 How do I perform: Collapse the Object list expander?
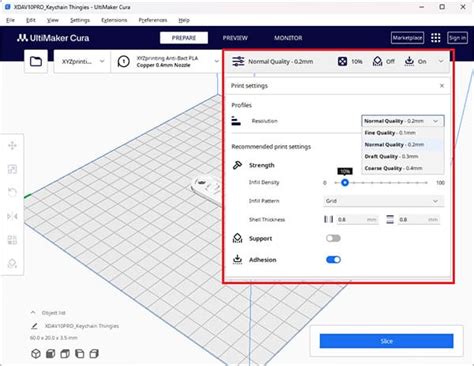[x=33, y=313]
